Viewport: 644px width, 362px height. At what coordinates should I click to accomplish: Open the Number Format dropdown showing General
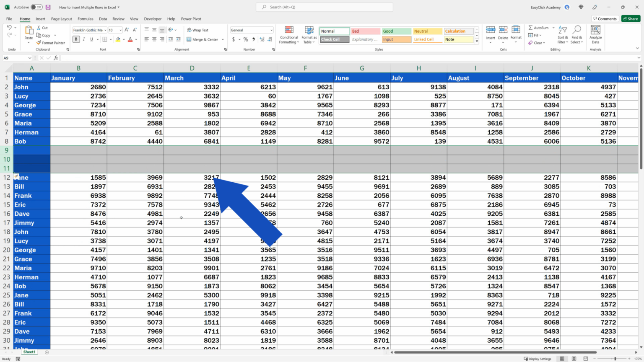251,30
